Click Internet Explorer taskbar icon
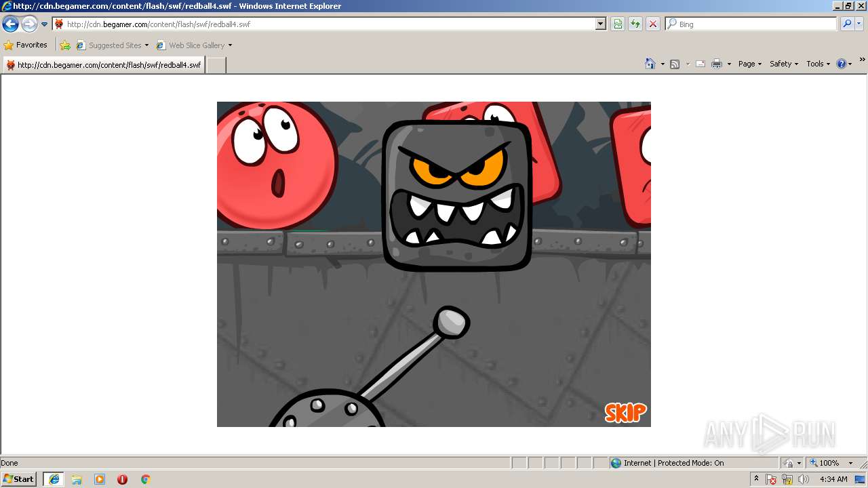The image size is (868, 488). 54,479
